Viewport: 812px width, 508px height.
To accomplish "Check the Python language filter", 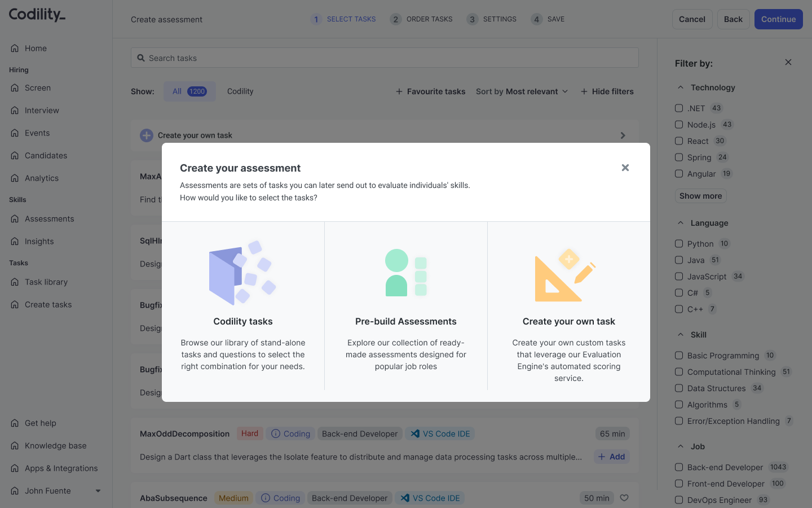I will tap(679, 244).
